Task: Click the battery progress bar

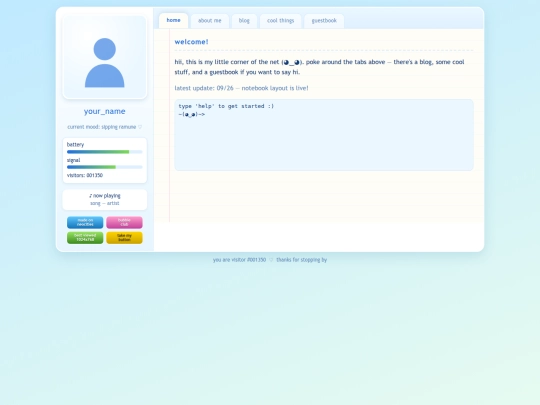Action: pos(105,152)
